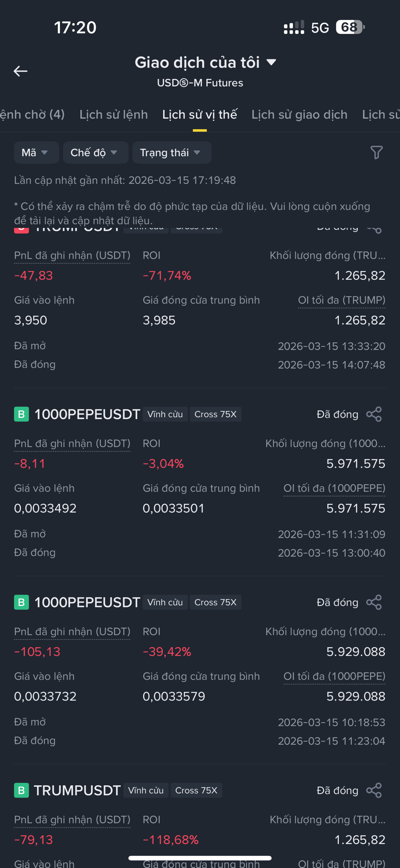This screenshot has height=868, width=400.
Task: Tap OI tối đa label of second 1000PEPEUSDT
Action: [334, 677]
